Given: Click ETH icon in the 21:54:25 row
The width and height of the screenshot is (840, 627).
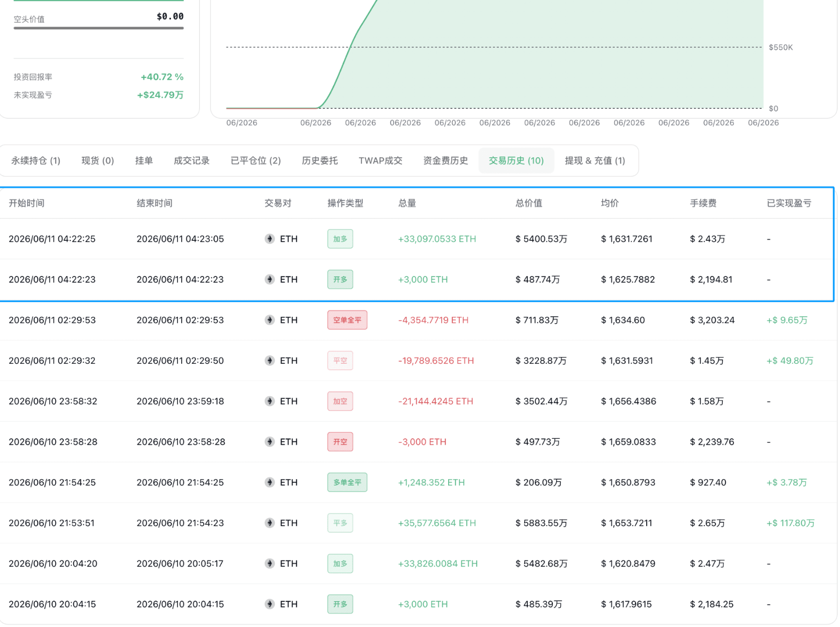Looking at the screenshot, I should 269,482.
